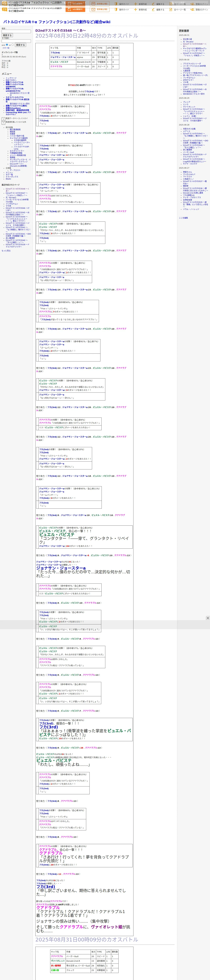Open Connecting With you バトルロイヤル! link

pos(18,113)
